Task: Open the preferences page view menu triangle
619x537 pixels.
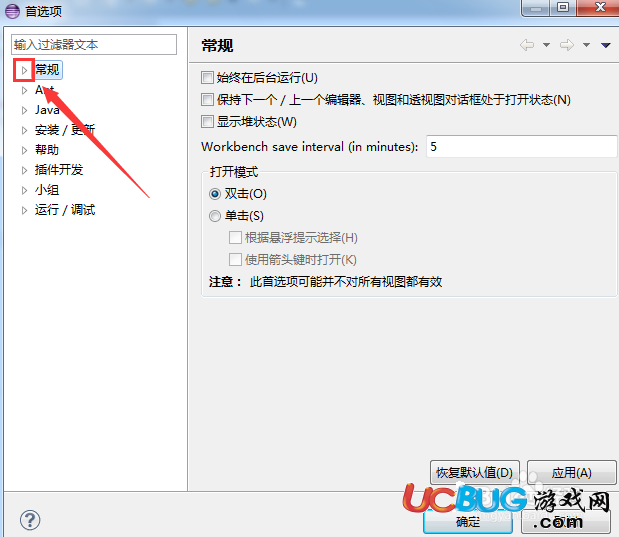Action: (x=606, y=45)
